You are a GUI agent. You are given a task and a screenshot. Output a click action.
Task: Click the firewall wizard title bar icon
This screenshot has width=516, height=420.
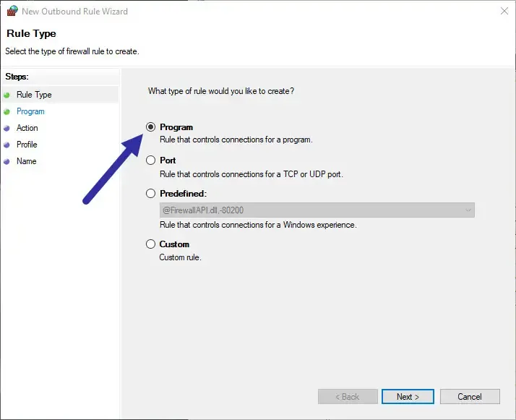[x=12, y=11]
